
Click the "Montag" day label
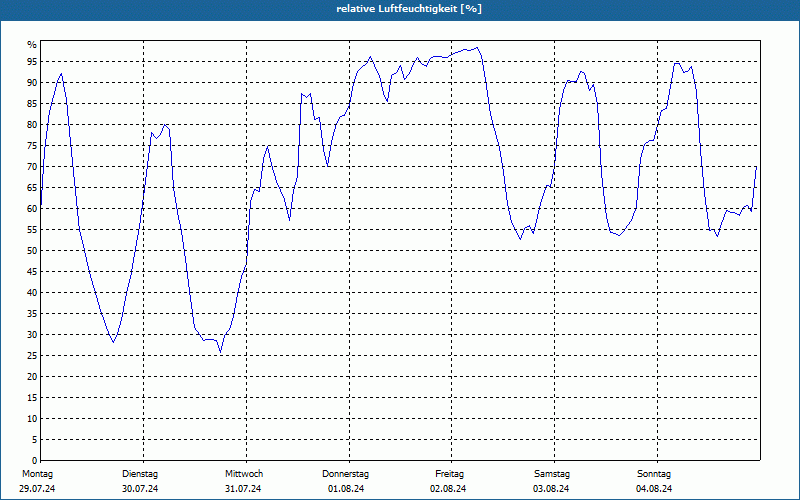[37, 474]
